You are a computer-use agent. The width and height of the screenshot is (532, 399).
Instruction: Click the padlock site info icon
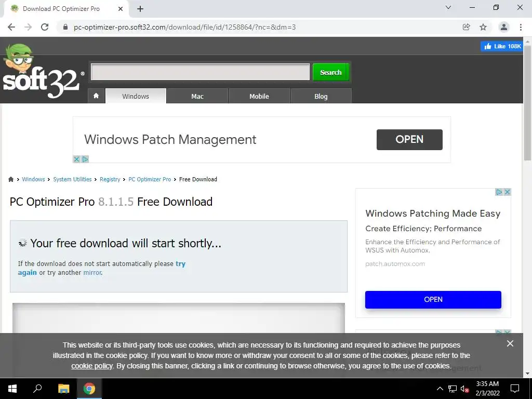tap(65, 27)
